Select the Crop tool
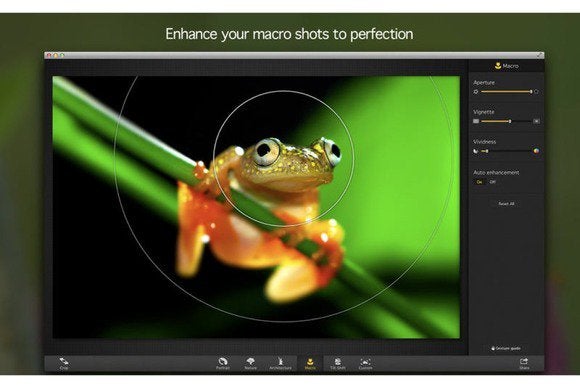 click(x=64, y=363)
